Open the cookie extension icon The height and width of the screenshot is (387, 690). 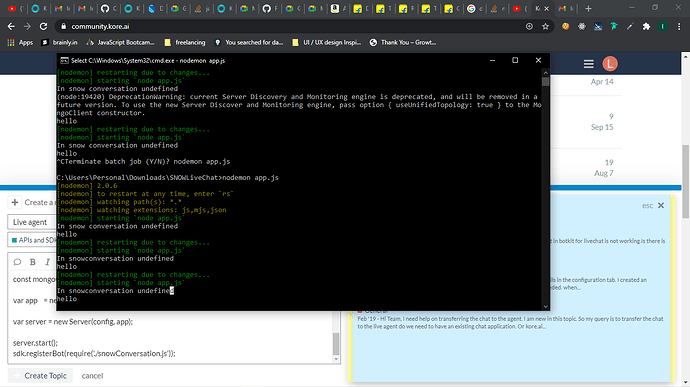click(565, 26)
